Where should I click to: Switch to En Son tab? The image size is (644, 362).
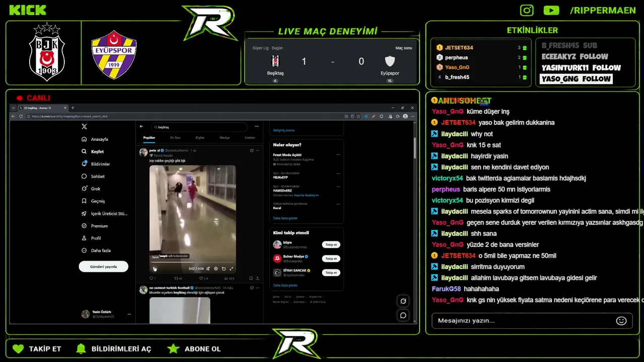coord(175,138)
